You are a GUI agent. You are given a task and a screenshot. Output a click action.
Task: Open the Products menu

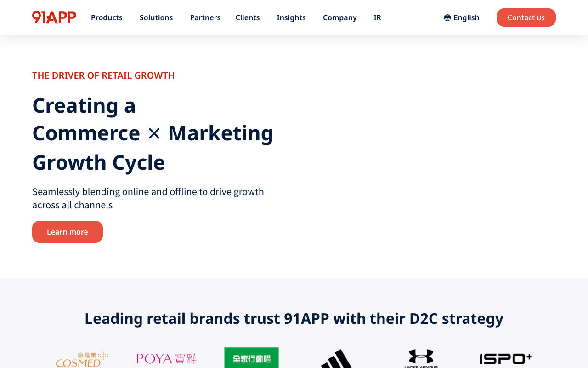(107, 17)
